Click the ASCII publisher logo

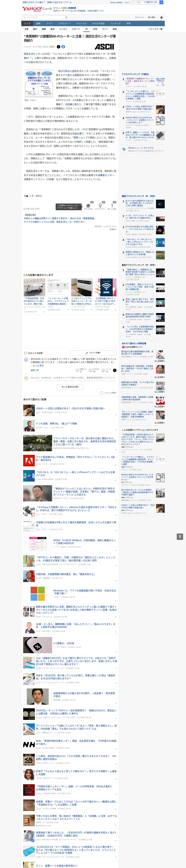pos(104,47)
